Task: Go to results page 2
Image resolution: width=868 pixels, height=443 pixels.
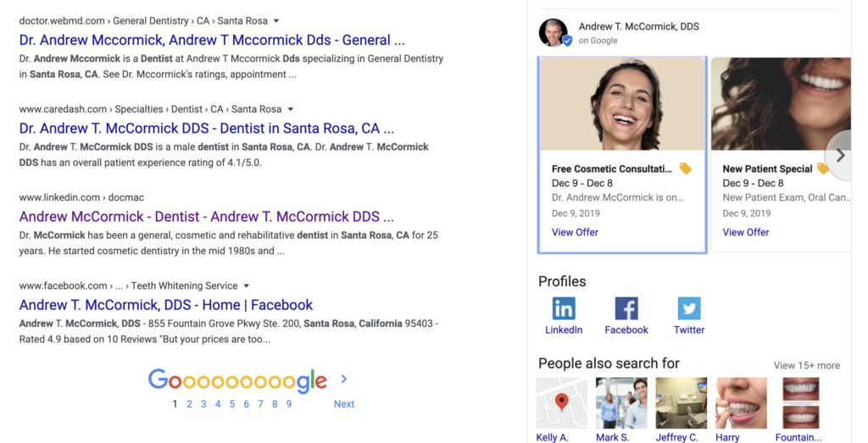Action: (x=189, y=404)
